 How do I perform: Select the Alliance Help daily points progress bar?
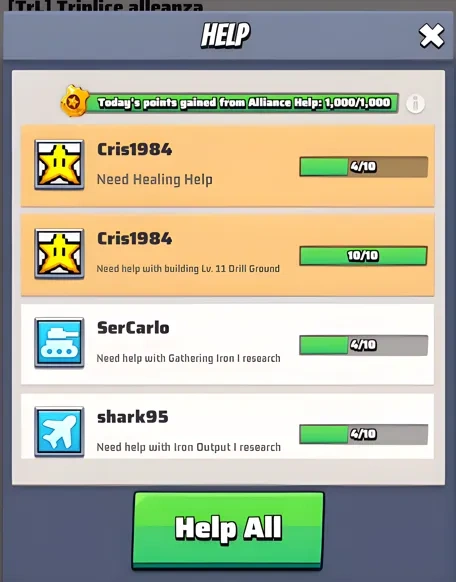[x=243, y=103]
